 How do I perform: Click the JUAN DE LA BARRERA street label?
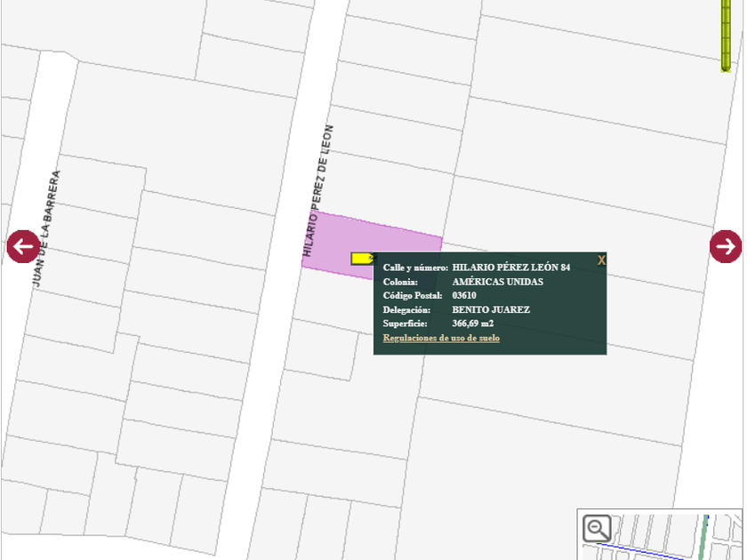46,228
